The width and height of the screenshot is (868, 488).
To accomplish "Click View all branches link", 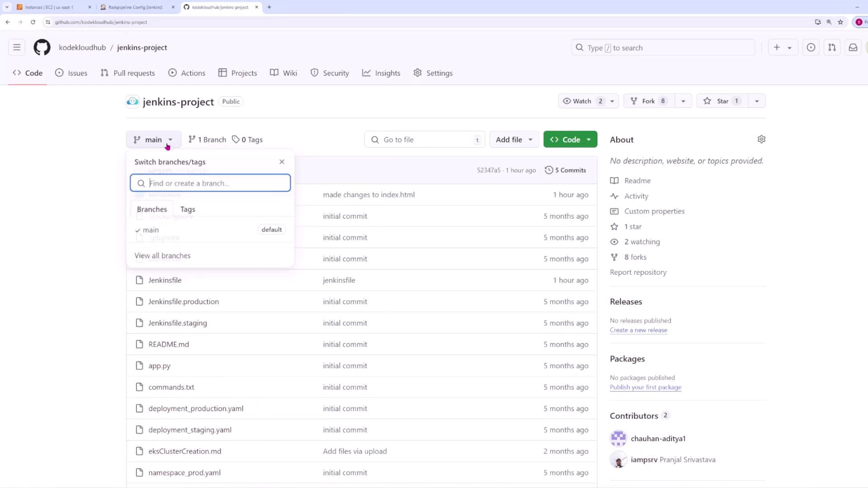I will [x=162, y=256].
